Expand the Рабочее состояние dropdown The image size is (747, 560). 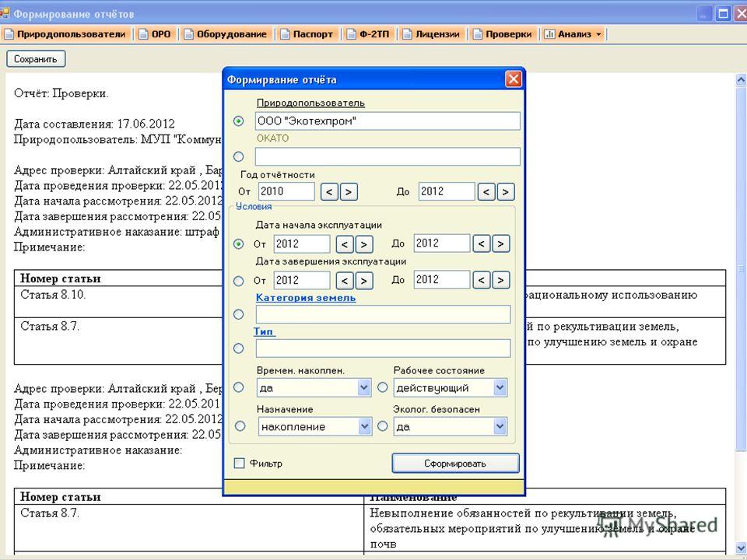click(500, 388)
